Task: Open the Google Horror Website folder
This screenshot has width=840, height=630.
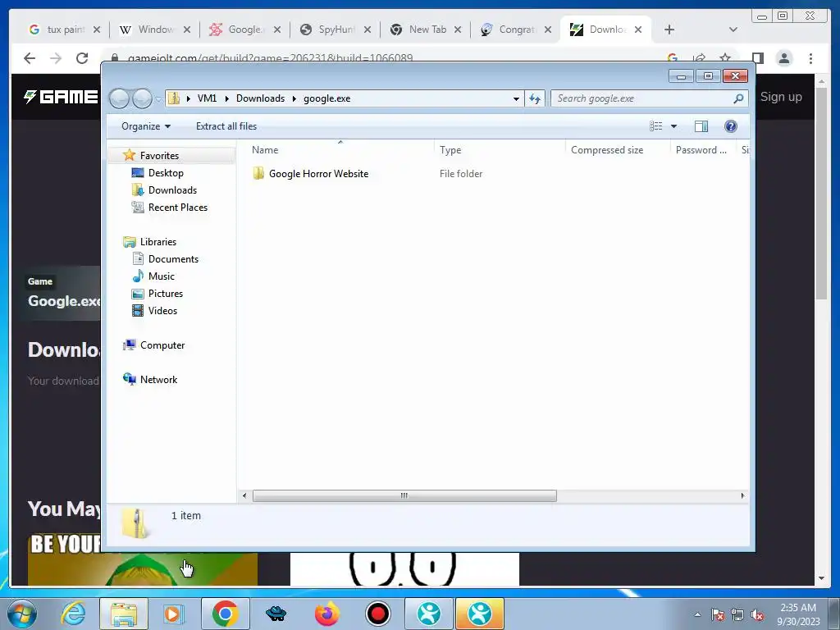Action: click(318, 174)
